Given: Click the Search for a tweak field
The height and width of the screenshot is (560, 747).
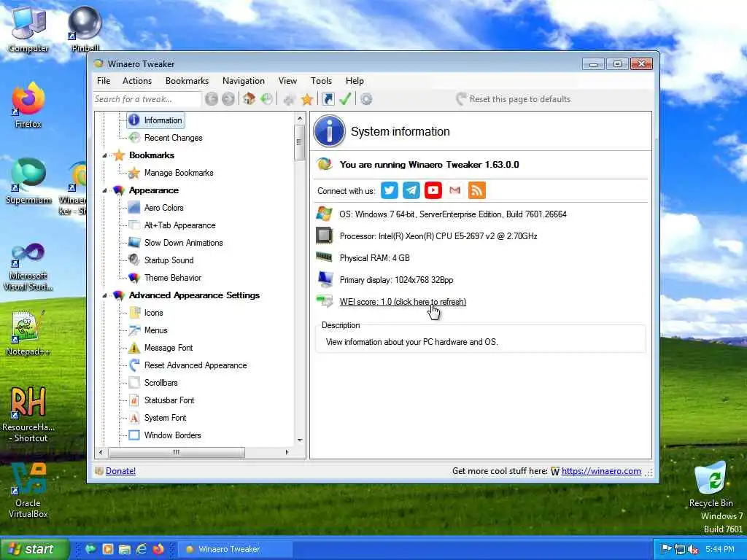Looking at the screenshot, I should 147,99.
